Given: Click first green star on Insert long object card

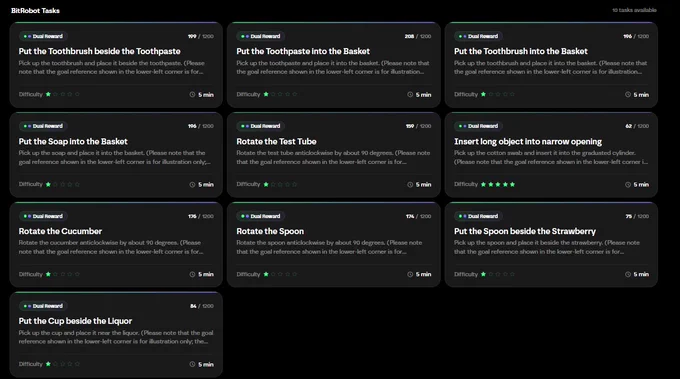Looking at the screenshot, I should (x=483, y=184).
